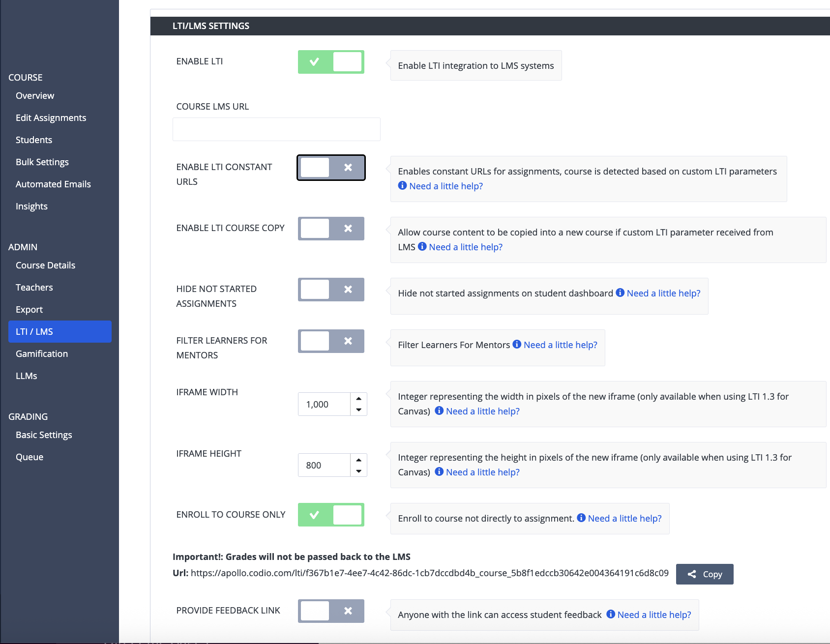Open help link for iframe height
This screenshot has width=830, height=644.
pos(483,472)
